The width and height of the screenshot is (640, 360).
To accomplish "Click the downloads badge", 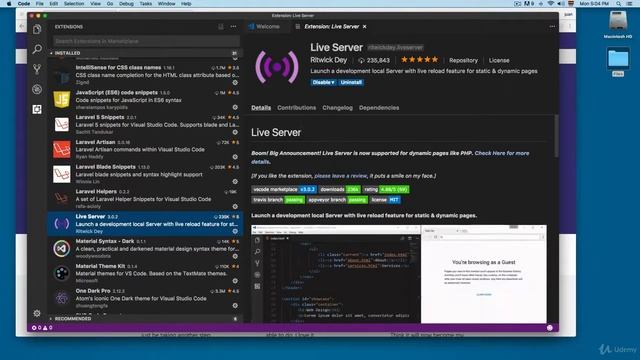I will 340,189.
